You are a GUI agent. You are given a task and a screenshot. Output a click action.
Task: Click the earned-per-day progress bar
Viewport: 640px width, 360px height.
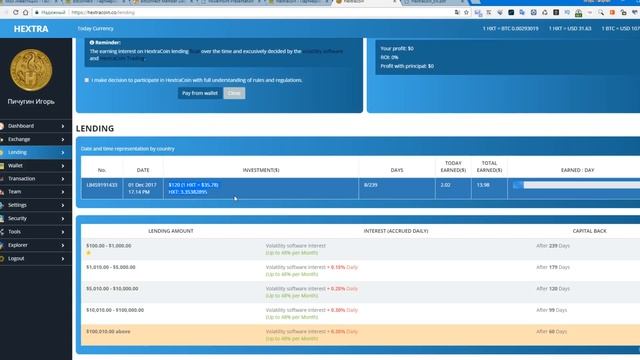tap(576, 185)
